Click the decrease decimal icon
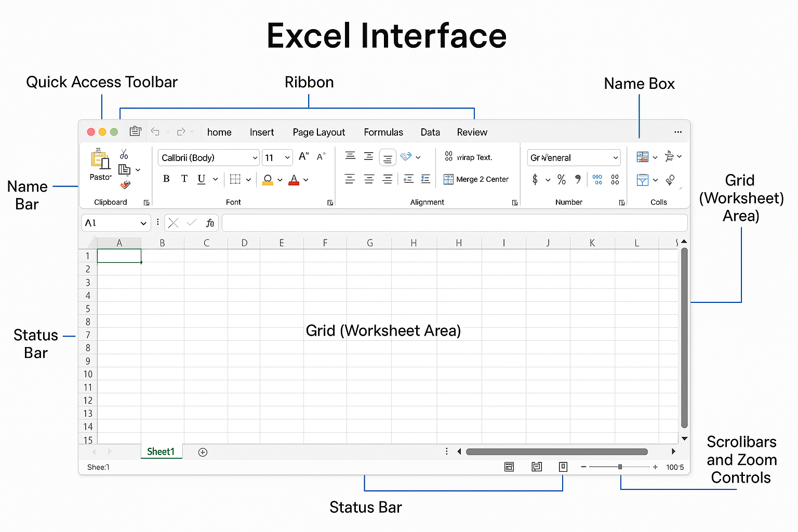Viewport: 798px width, 532px height. tap(615, 180)
